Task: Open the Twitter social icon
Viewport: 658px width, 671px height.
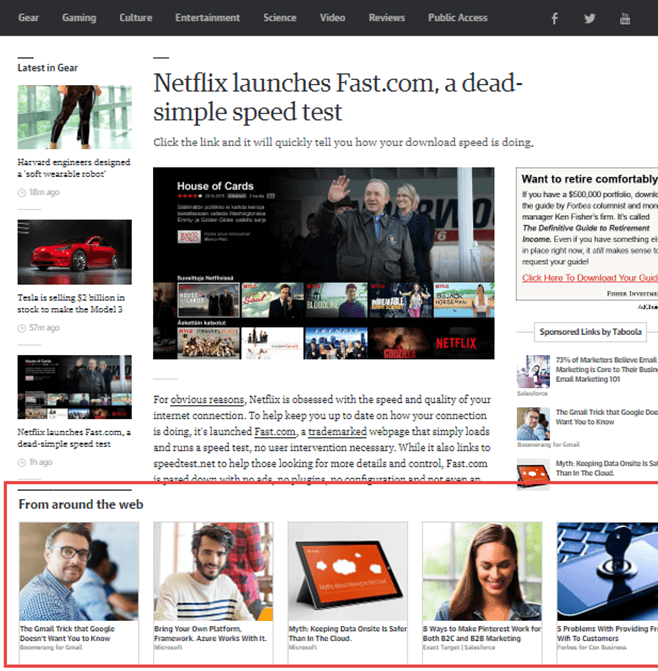Action: click(x=590, y=18)
